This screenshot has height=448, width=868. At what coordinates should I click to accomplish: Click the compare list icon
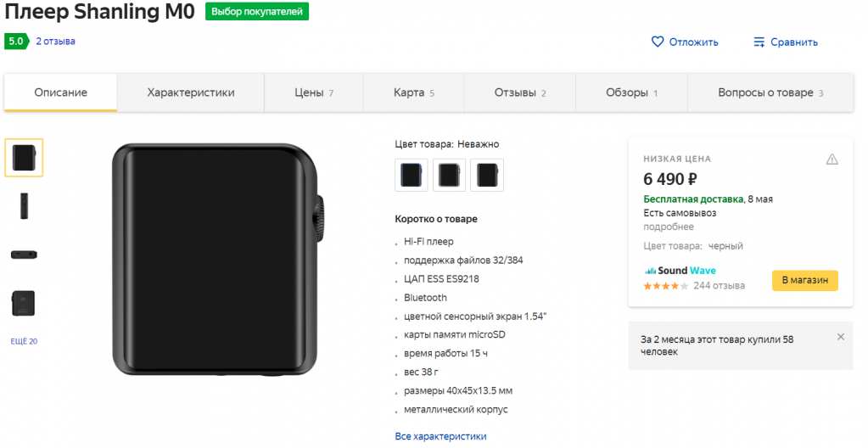(x=759, y=42)
